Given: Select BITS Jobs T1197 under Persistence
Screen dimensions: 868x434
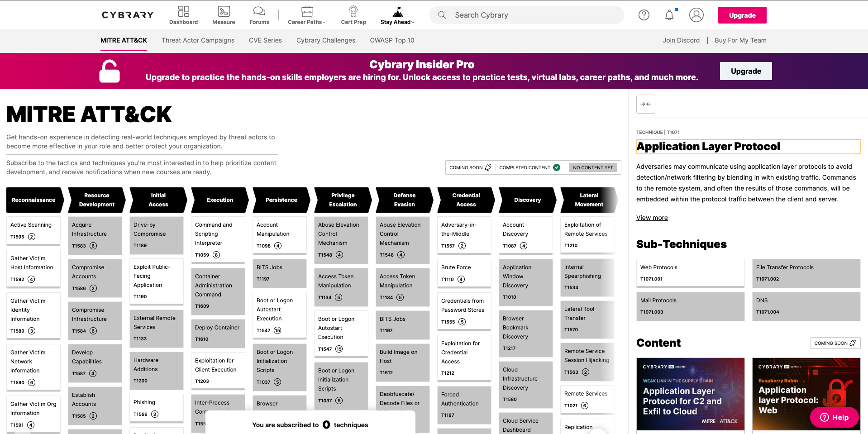Looking at the screenshot, I should (x=279, y=273).
